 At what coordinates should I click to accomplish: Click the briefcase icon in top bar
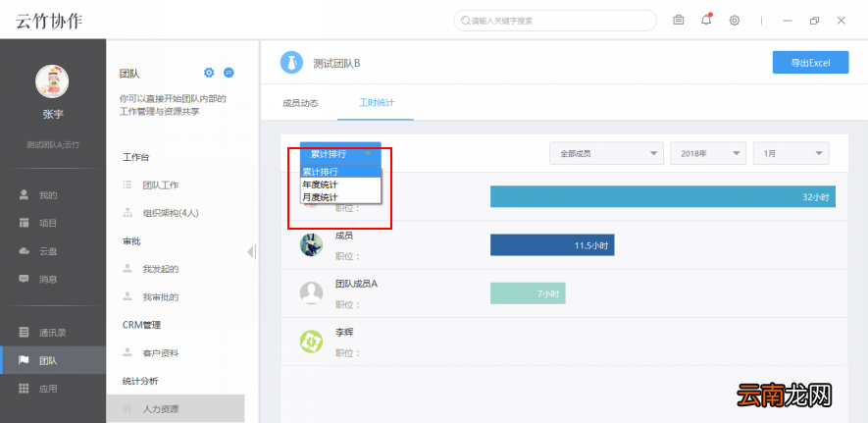coord(678,21)
